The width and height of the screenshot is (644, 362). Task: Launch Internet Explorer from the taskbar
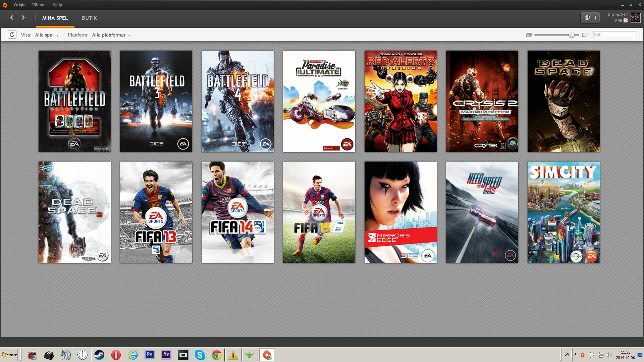tap(133, 355)
